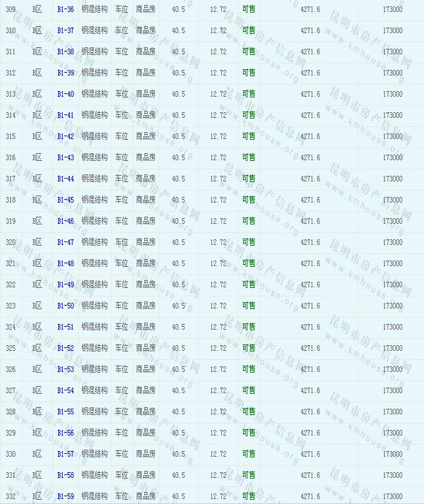Open the B1-43 unit link
The width and height of the screenshot is (424, 504).
65,158
